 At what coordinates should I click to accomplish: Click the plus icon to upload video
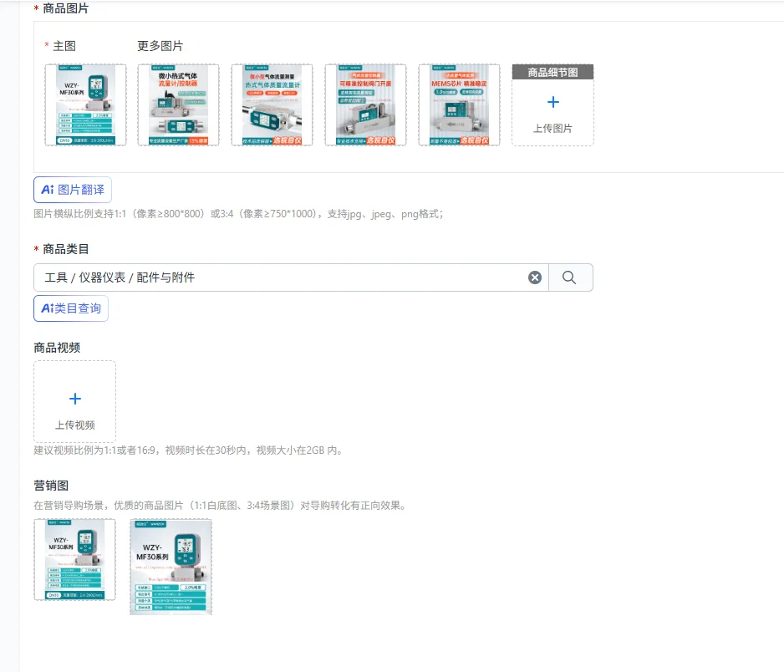click(x=75, y=399)
